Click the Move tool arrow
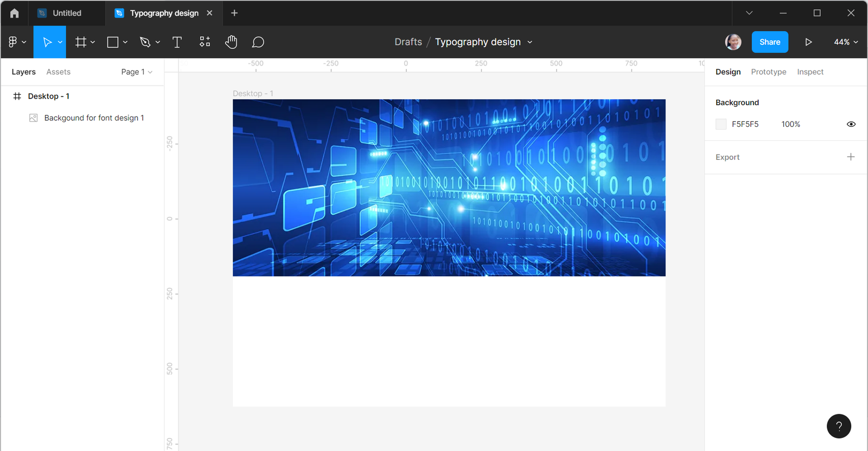 click(47, 42)
